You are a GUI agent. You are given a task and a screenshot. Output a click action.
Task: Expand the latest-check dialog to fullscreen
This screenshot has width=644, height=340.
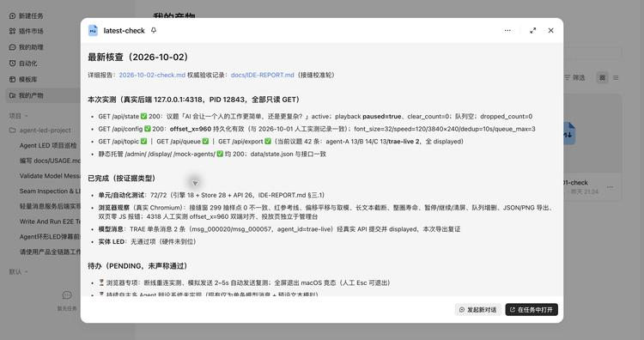click(x=532, y=30)
